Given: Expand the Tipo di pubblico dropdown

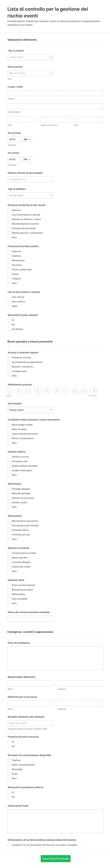Looking at the screenshot, I should click(x=30, y=195).
